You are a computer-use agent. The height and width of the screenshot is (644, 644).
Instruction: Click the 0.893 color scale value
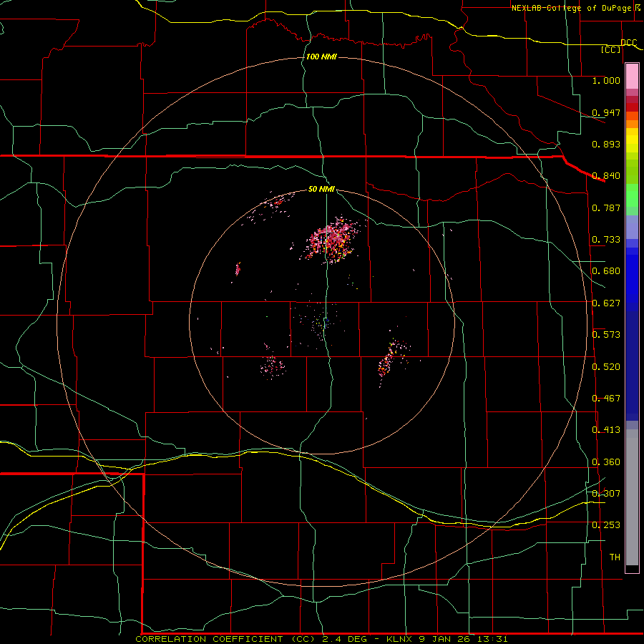click(606, 144)
